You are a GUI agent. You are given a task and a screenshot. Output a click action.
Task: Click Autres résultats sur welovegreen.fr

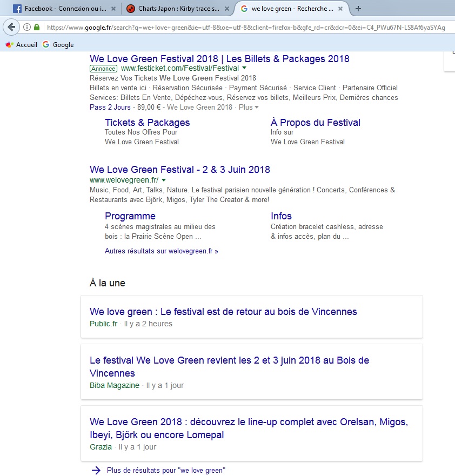[162, 251]
